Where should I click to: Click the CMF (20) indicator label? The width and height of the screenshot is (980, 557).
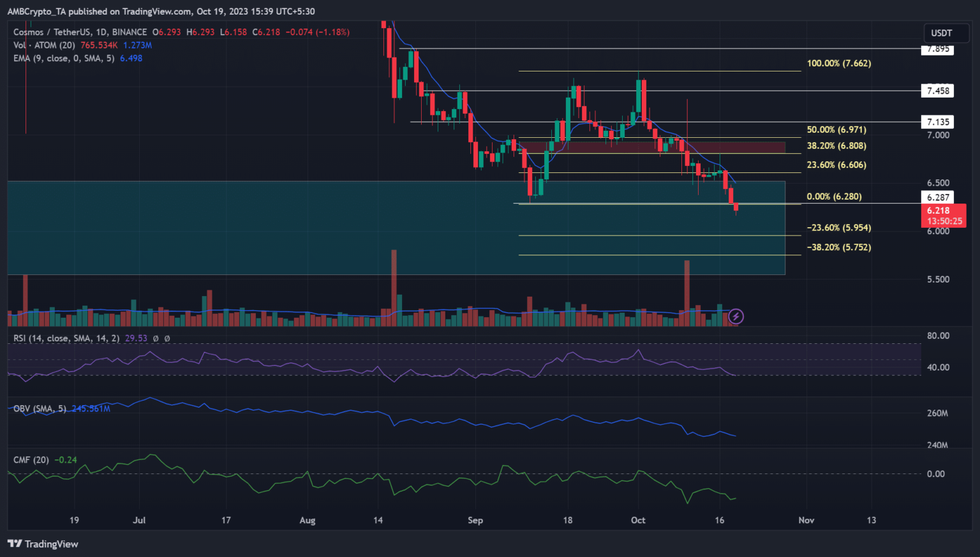click(31, 459)
